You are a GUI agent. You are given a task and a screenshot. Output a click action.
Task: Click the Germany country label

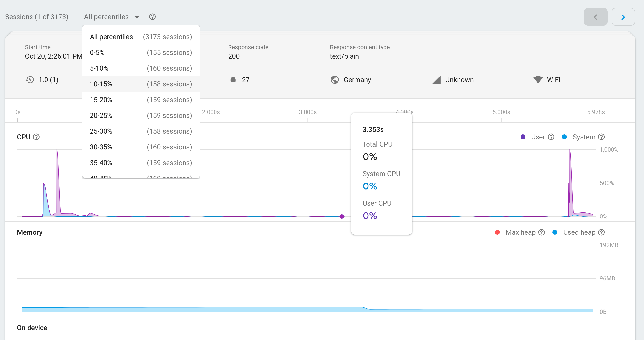click(357, 80)
